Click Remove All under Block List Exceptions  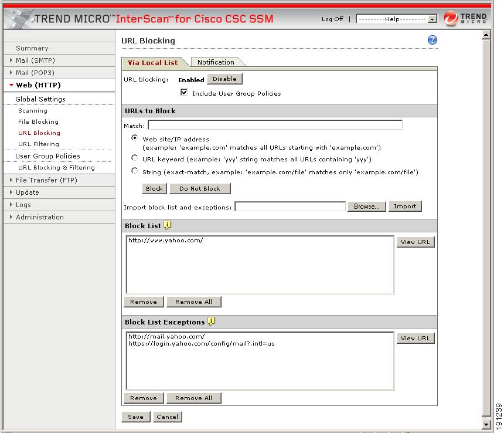click(x=193, y=398)
